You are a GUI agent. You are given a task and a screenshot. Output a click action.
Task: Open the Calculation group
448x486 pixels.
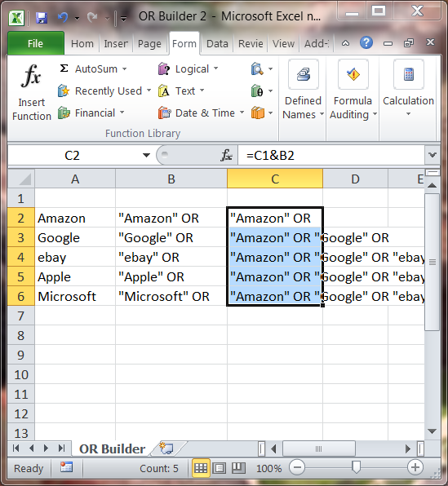(x=408, y=88)
